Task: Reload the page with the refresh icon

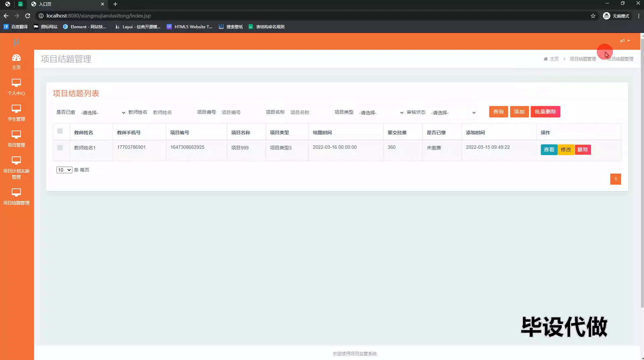Action: point(28,16)
